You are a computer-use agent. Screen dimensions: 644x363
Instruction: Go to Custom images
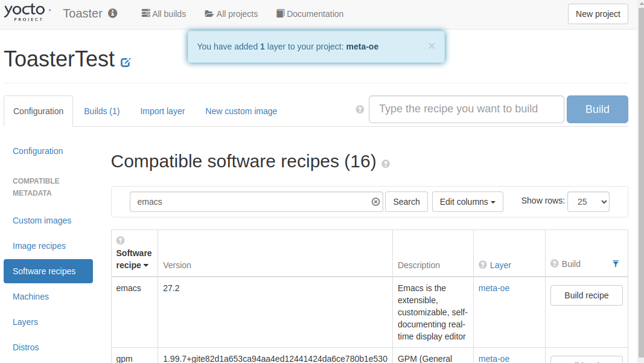pos(42,220)
